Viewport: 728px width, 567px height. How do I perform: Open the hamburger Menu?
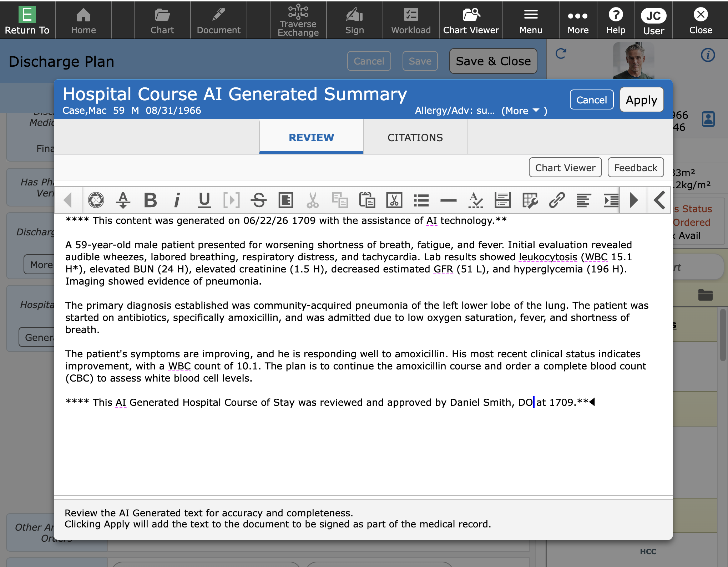pos(531,20)
